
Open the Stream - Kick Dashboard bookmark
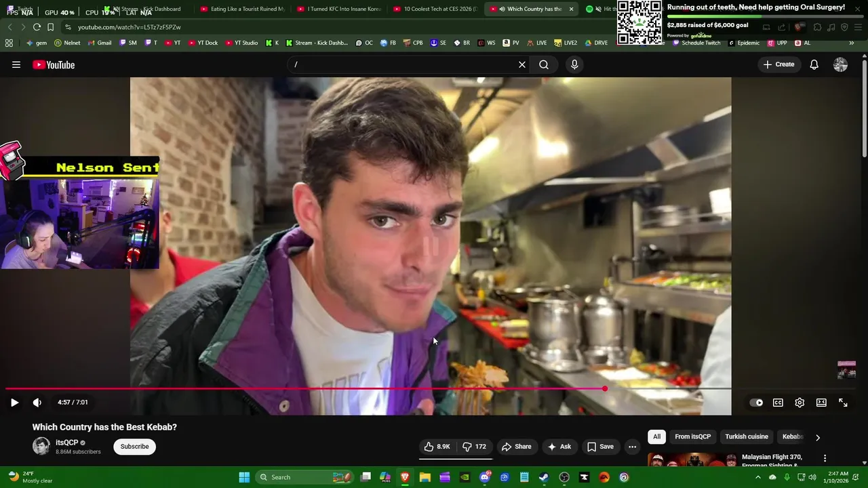(x=317, y=43)
